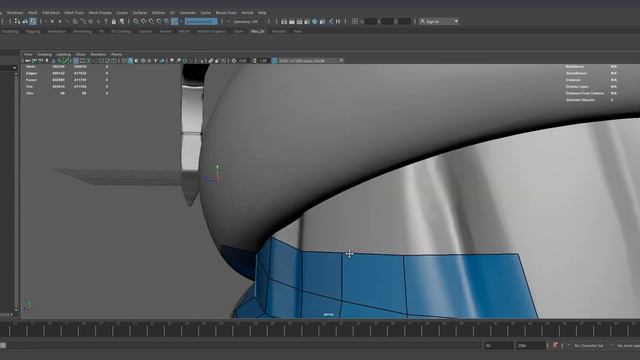Viewport: 640px width, 360px height.
Task: Open the Bonus Tools menu
Action: [226, 13]
